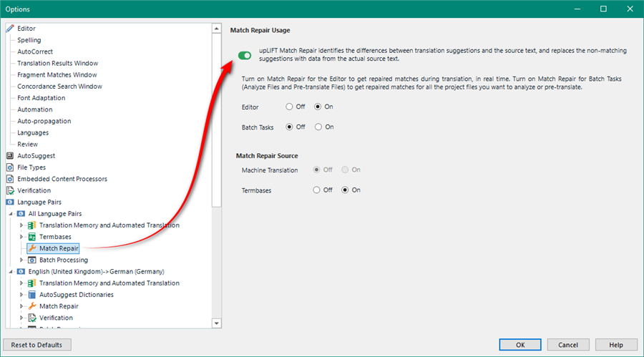Click the Translation Memory icon under All Language Pairs
The height and width of the screenshot is (357, 644).
tap(31, 225)
